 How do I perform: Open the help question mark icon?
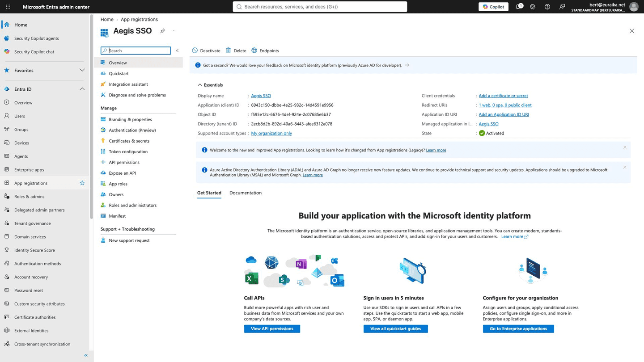click(547, 7)
